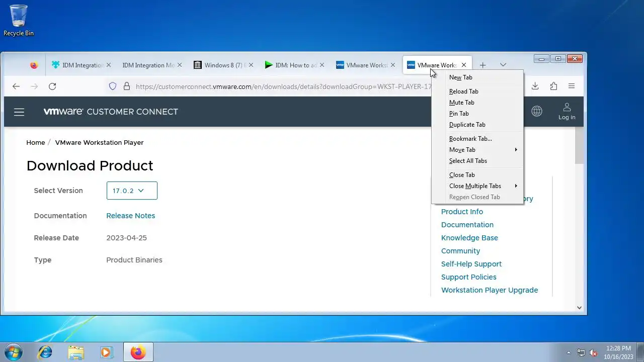Open the Recycle Bin desktop icon
Image resolution: width=644 pixels, height=362 pixels.
click(19, 21)
